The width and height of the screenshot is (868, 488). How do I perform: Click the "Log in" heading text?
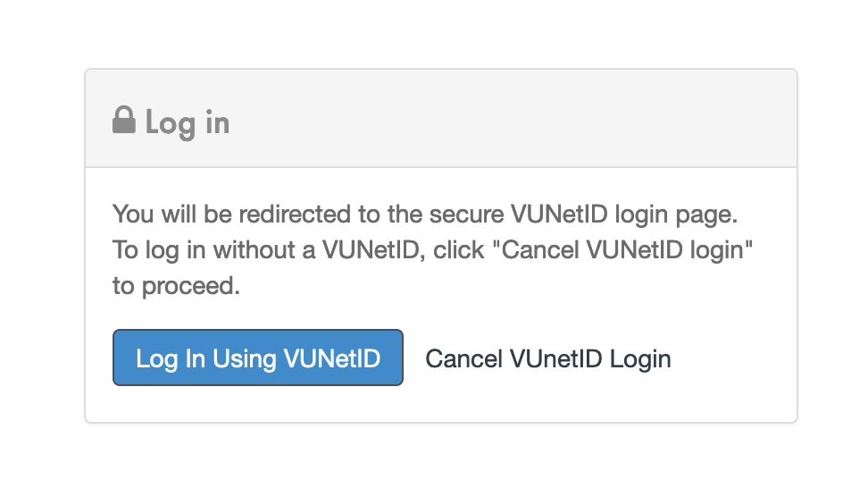pos(188,122)
